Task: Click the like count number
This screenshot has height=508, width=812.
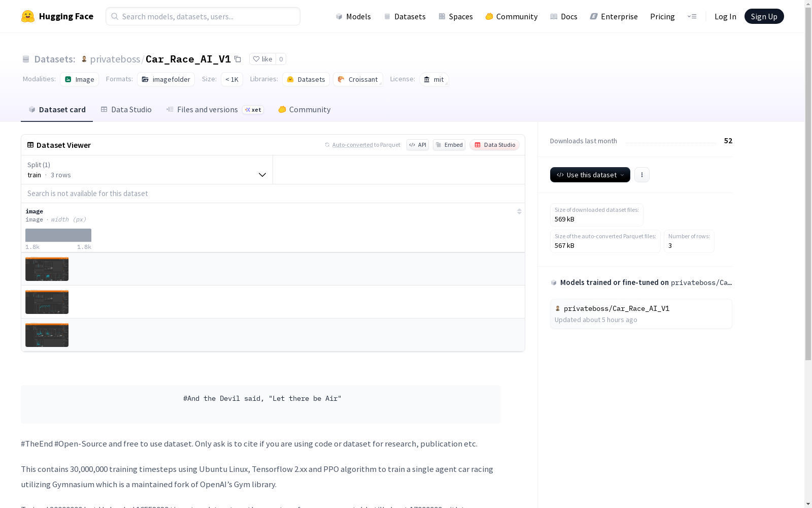Action: click(281, 59)
